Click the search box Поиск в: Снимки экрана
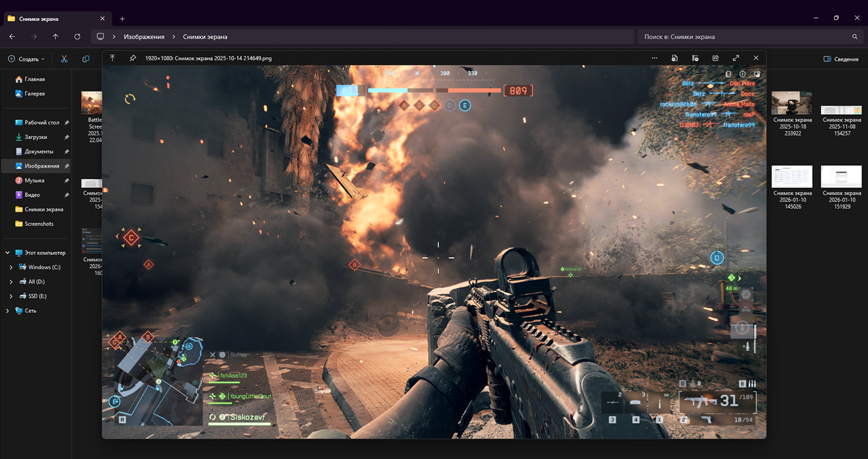868x459 pixels. pyautogui.click(x=742, y=37)
